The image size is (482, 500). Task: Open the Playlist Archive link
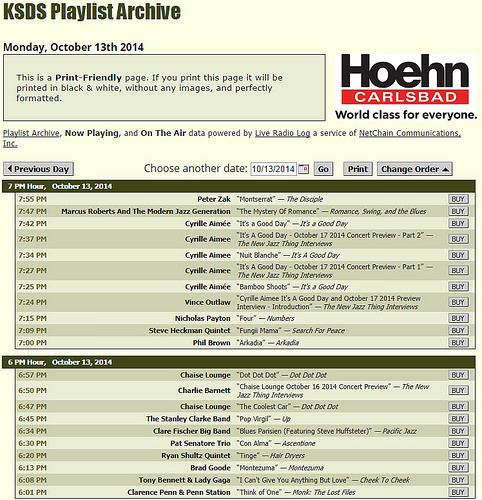coord(31,133)
